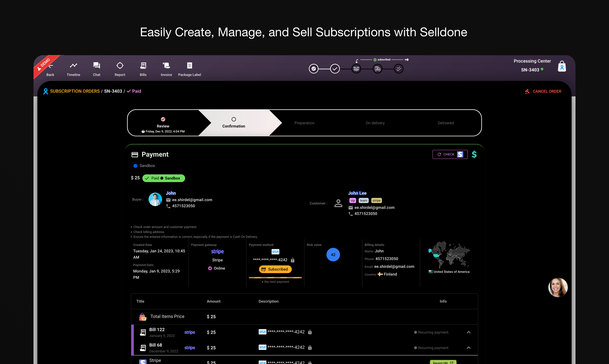This screenshot has height=364, width=609.
Task: Click the preparation box stage in header tracker
Action: tap(356, 69)
